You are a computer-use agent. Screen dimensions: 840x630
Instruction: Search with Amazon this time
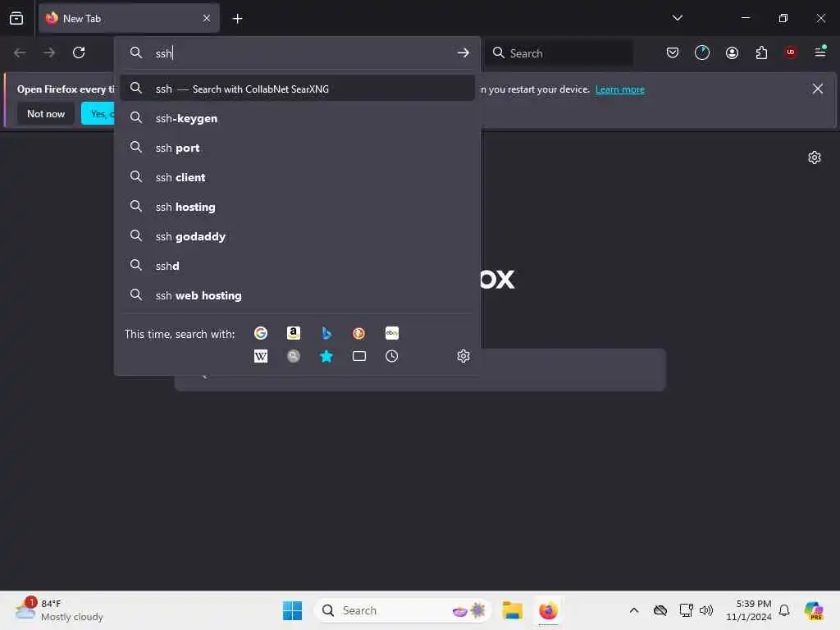pos(293,333)
